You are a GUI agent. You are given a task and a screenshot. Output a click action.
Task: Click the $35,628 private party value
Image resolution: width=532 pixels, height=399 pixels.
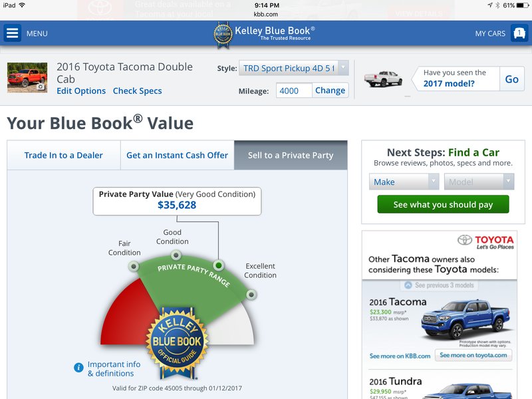pyautogui.click(x=177, y=205)
